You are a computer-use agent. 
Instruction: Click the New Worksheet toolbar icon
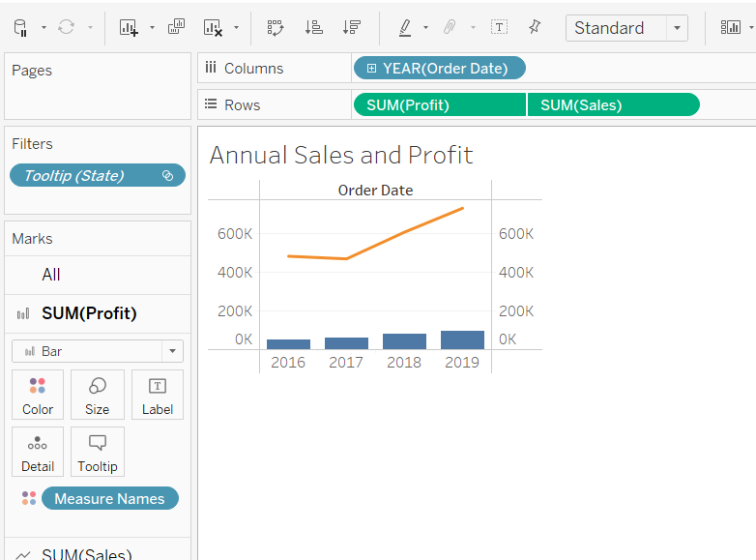(x=129, y=28)
